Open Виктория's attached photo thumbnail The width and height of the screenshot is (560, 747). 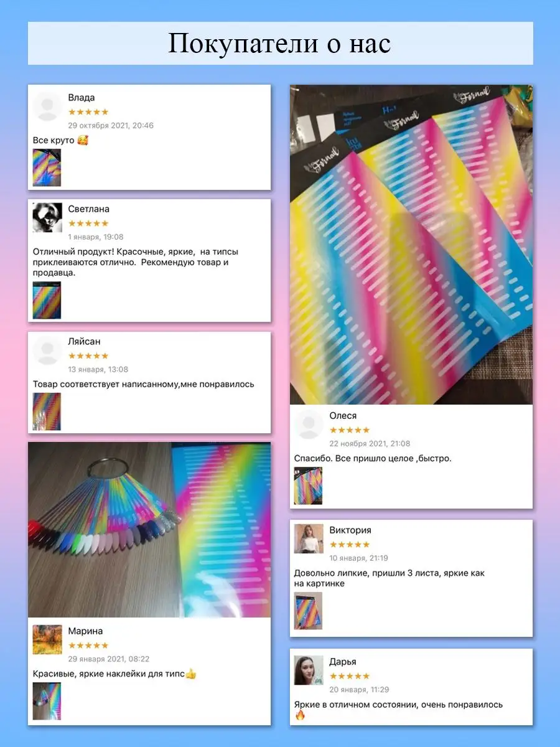pos(308,611)
